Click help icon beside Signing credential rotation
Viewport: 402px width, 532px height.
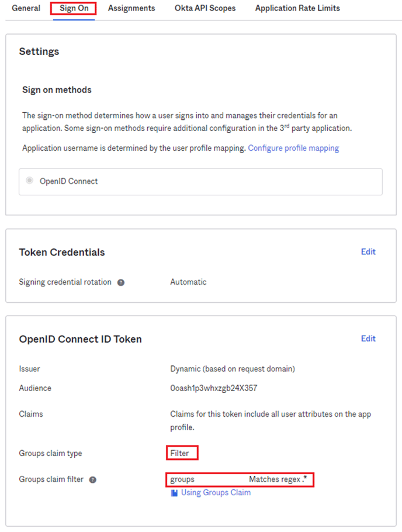pos(121,282)
